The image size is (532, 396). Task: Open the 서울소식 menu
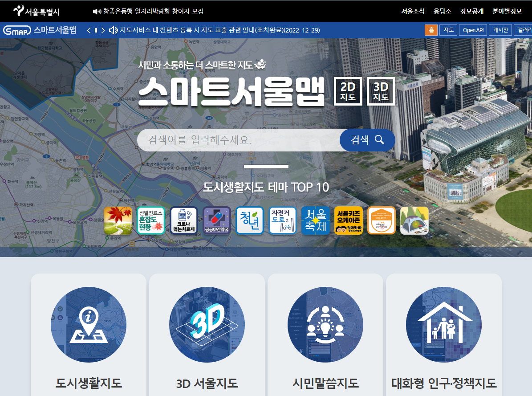tap(413, 11)
